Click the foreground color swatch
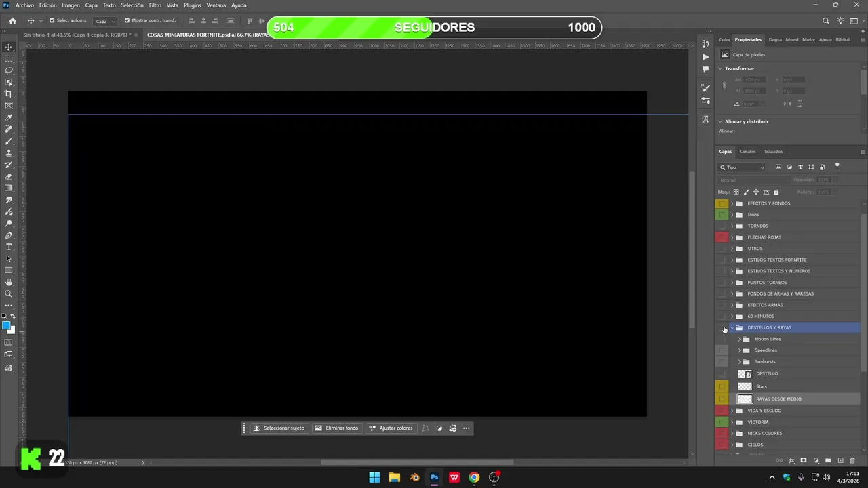 tap(7, 326)
